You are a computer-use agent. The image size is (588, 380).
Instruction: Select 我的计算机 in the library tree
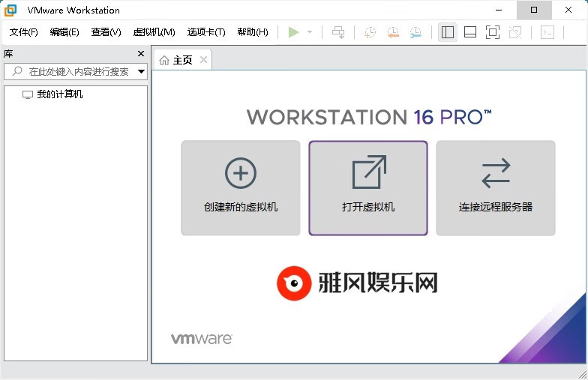click(52, 94)
